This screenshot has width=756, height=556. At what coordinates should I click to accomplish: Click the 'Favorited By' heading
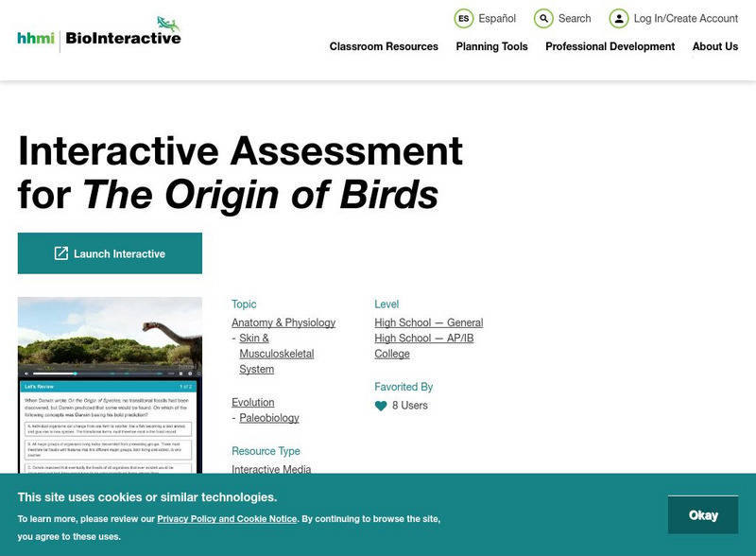pyautogui.click(x=404, y=387)
